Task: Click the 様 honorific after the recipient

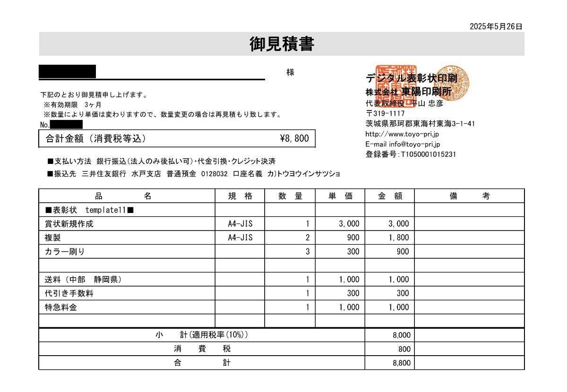Action: pos(290,72)
